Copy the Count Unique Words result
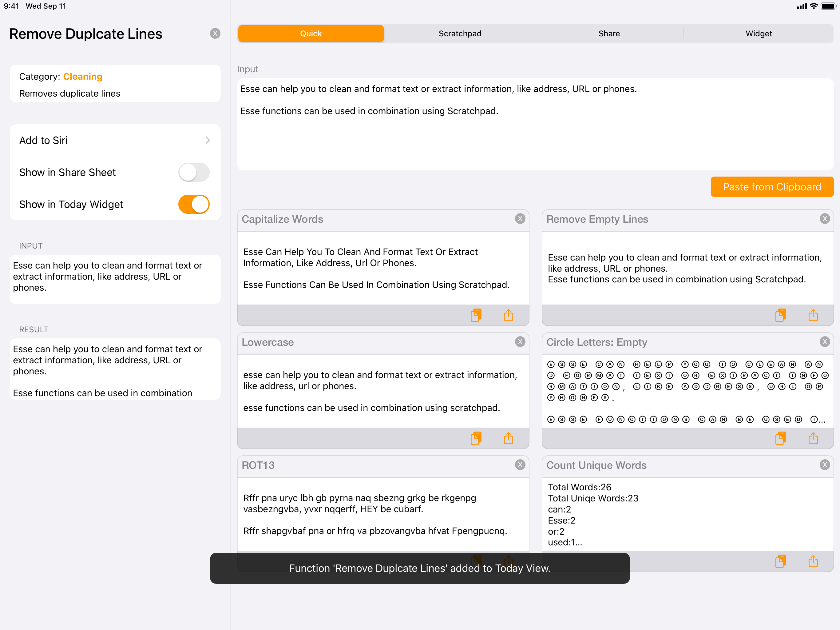 [x=780, y=561]
